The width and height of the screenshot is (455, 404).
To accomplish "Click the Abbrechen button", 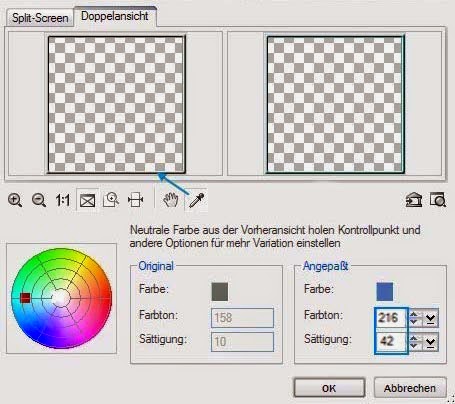I will click(x=410, y=388).
